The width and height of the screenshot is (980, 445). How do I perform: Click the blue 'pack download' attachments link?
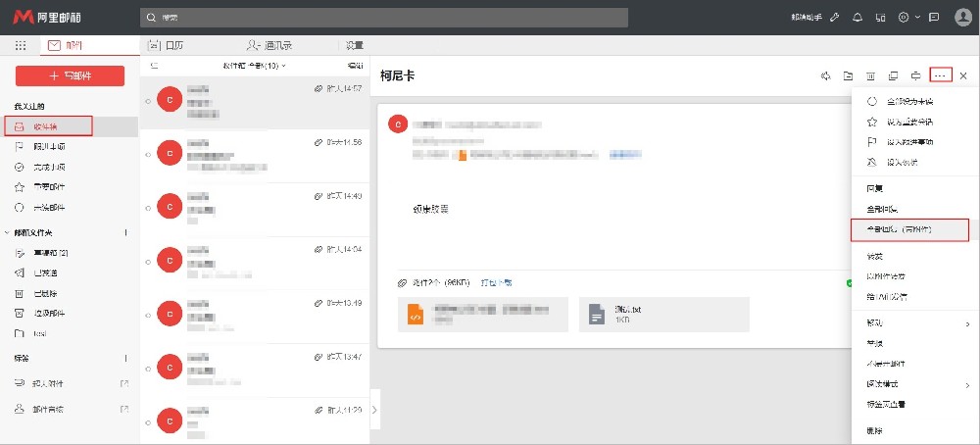pyautogui.click(x=496, y=282)
